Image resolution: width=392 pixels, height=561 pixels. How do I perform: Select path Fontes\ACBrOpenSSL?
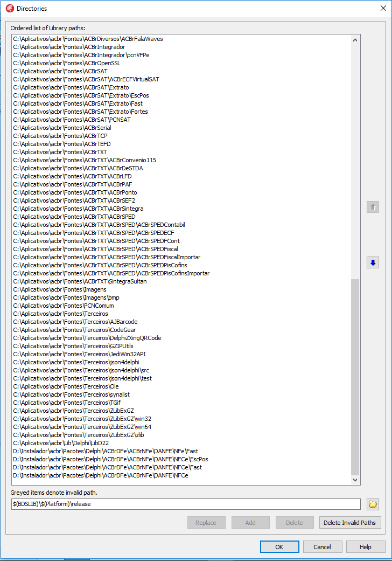(x=66, y=64)
